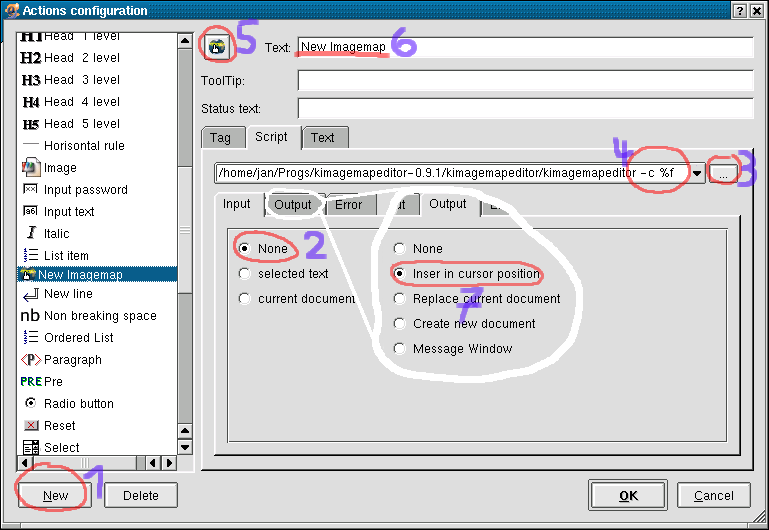Select the Paragraph icon entry
Viewport: 769px width, 530px height.
coord(30,360)
